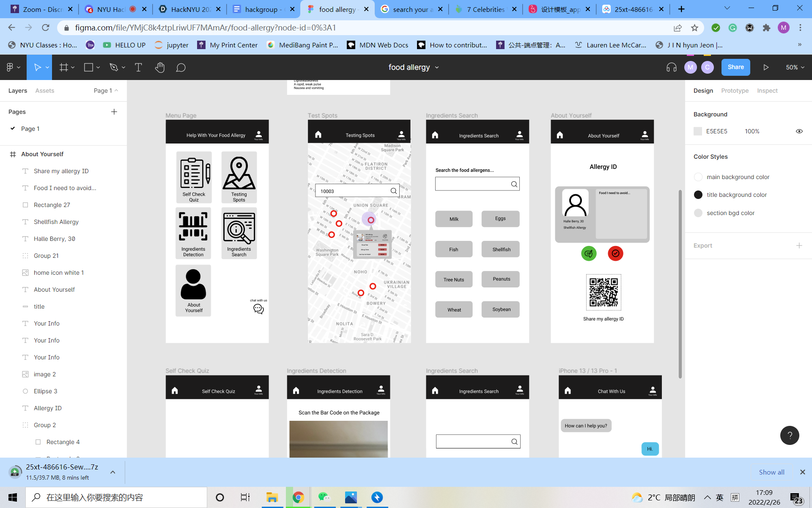Open the Figma main menu icon
The width and height of the screenshot is (812, 508).
[10, 67]
